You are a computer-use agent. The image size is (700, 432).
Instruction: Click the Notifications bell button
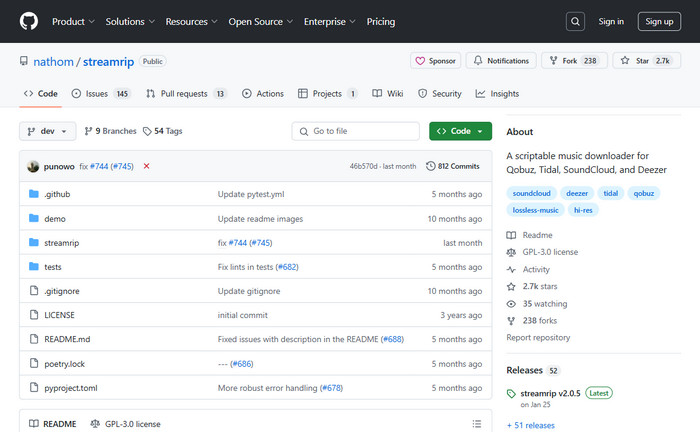click(x=501, y=61)
